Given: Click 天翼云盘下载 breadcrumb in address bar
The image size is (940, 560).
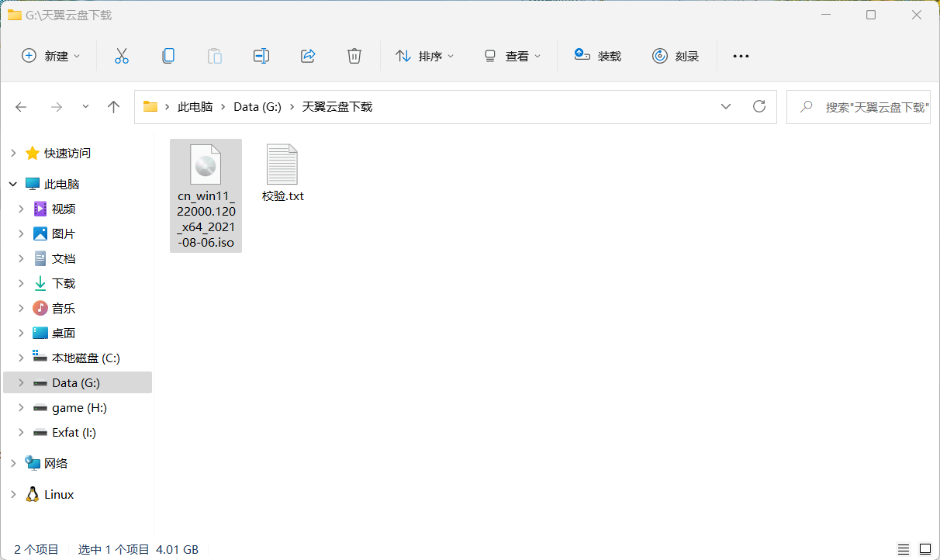Looking at the screenshot, I should 337,107.
